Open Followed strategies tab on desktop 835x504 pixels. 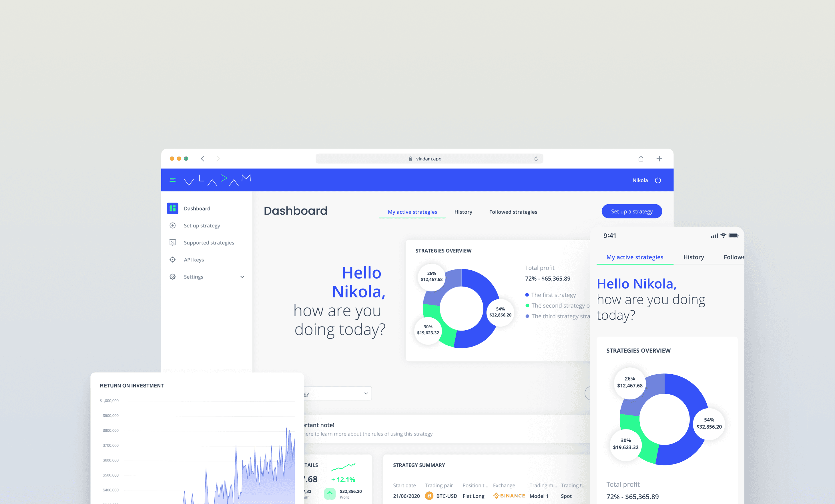click(513, 212)
